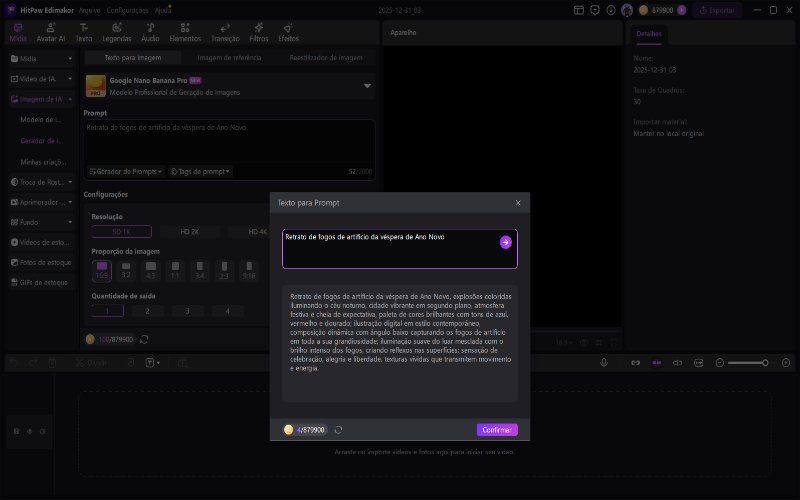Screen dimensions: 800x500
Task: Choose the HD 2K resolution option
Action: pos(191,232)
